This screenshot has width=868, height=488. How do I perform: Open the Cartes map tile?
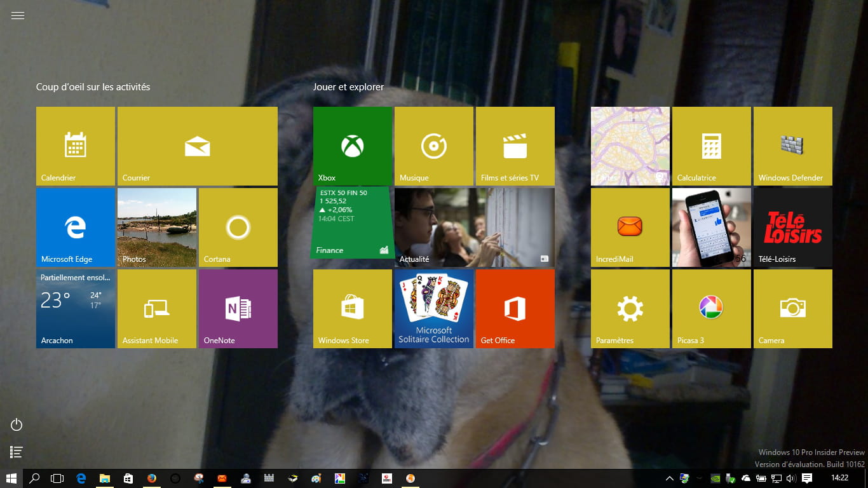pyautogui.click(x=630, y=146)
